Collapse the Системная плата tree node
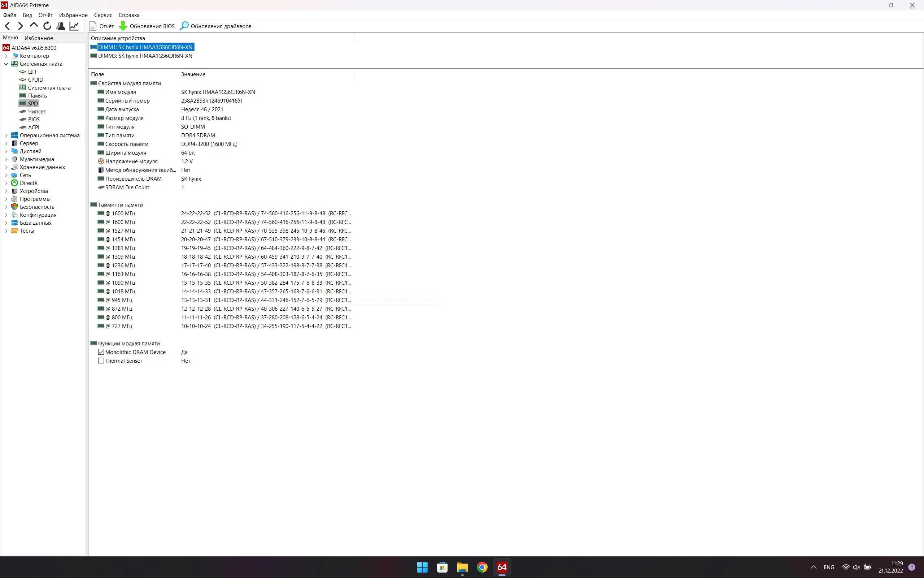 point(6,64)
